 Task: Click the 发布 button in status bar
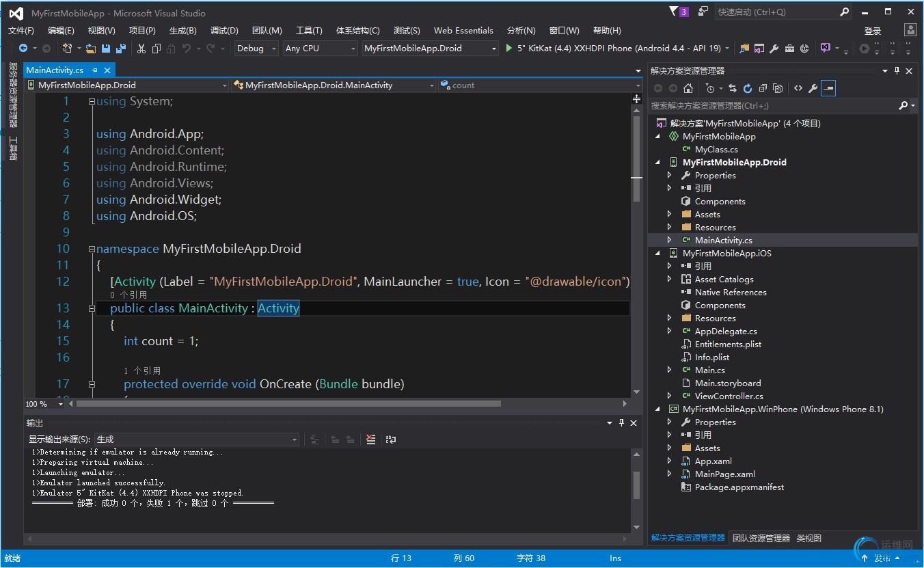pyautogui.click(x=883, y=558)
